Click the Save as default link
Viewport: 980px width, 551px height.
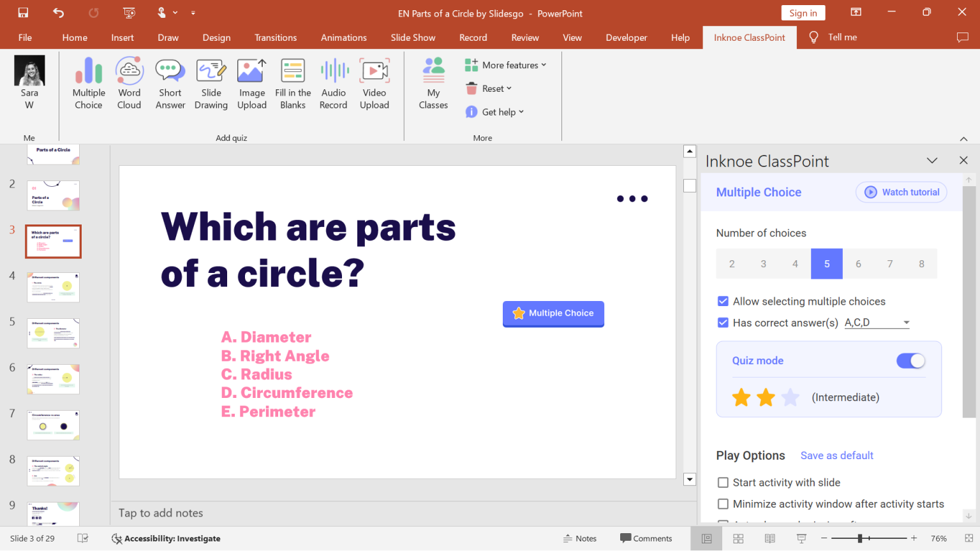(x=837, y=455)
